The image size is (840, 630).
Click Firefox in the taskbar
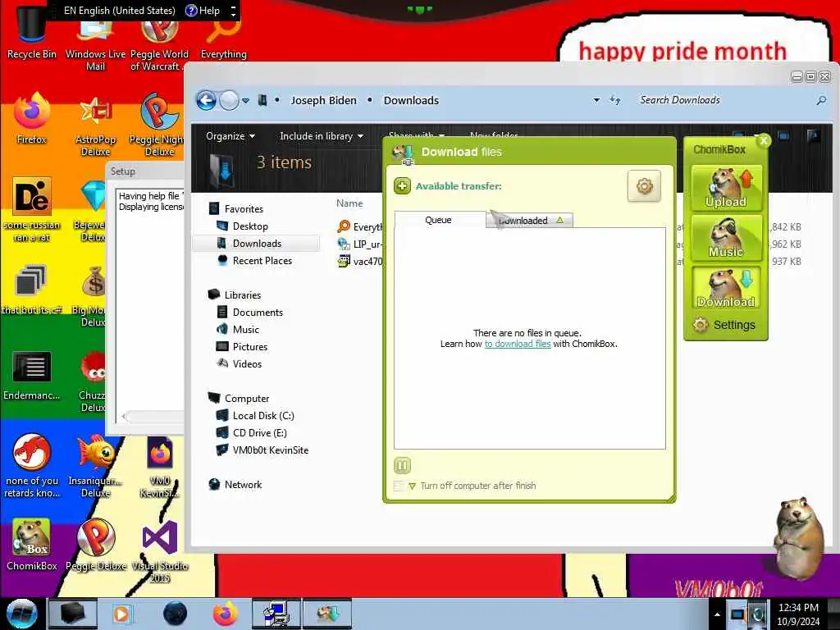(226, 614)
